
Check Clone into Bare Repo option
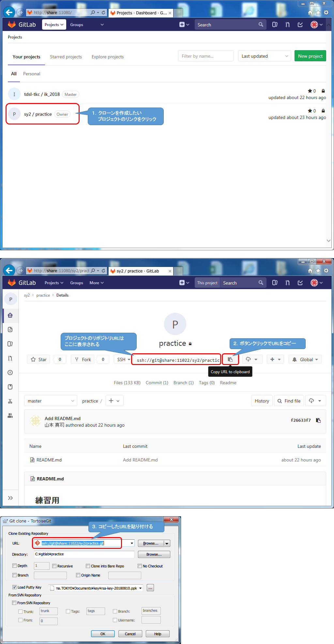[88, 566]
